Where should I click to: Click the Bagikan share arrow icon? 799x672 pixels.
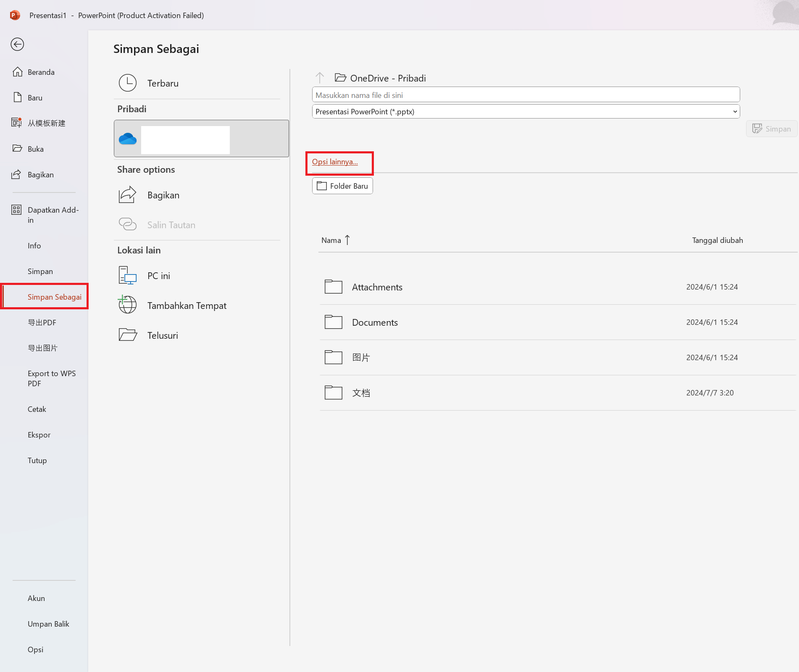point(127,195)
